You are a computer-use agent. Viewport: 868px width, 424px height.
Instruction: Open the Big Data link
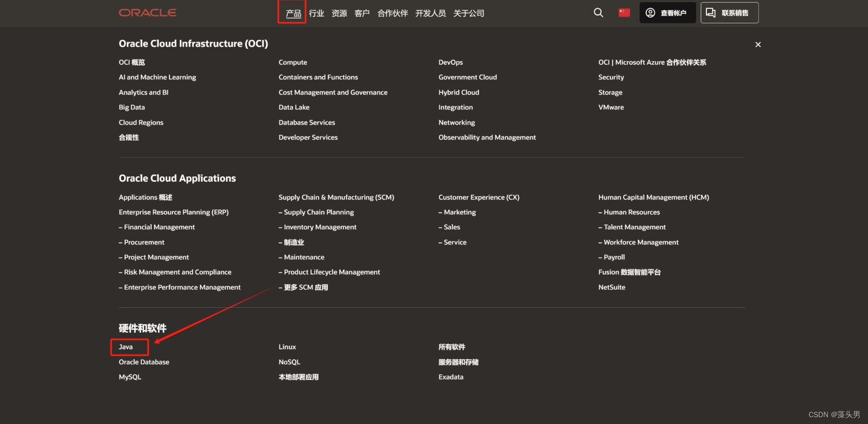click(x=132, y=107)
